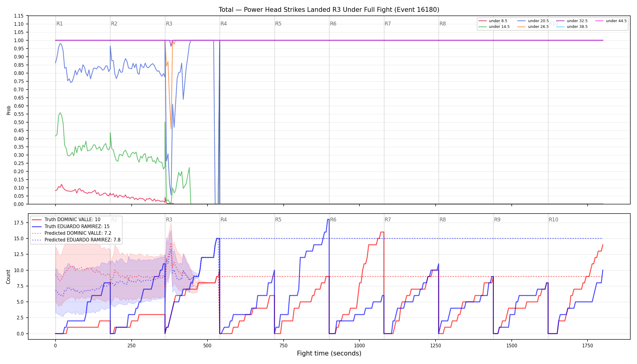This screenshot has height=364, width=637.
Task: Click the 1.15 tick on the Prob axis
Action: pyautogui.click(x=19, y=16)
